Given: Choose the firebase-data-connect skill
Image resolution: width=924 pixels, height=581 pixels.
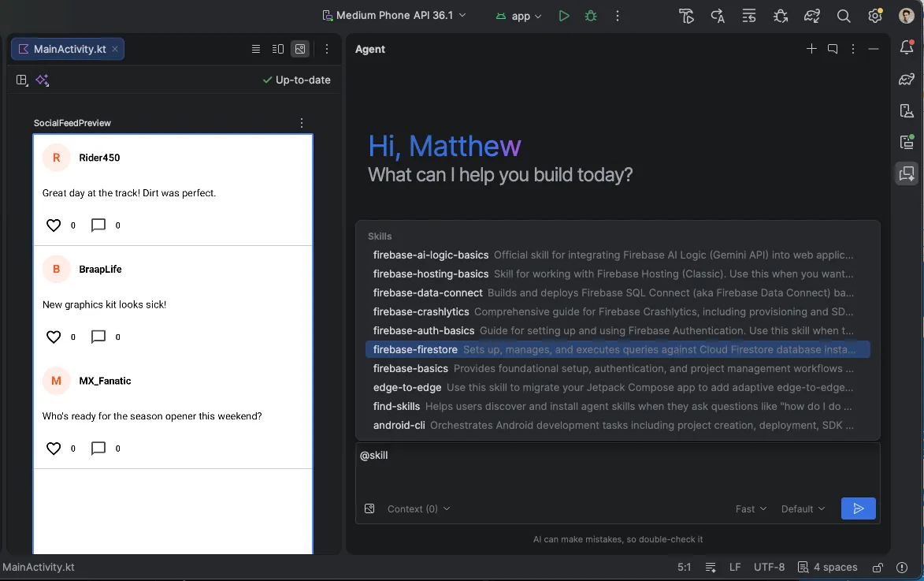Looking at the screenshot, I should pos(618,292).
